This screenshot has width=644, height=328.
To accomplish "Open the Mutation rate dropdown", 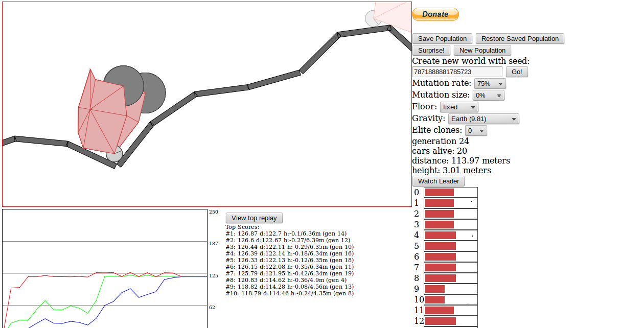I will 490,84.
